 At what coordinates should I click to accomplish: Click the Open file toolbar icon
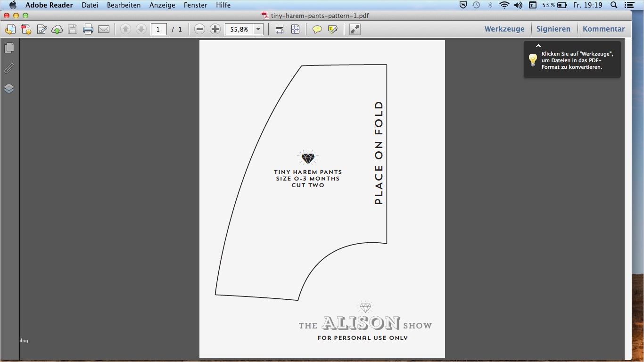[x=10, y=29]
